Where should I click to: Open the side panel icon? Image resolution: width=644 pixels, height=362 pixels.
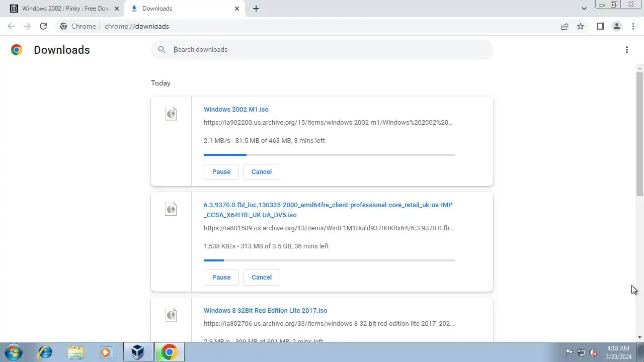tap(600, 26)
